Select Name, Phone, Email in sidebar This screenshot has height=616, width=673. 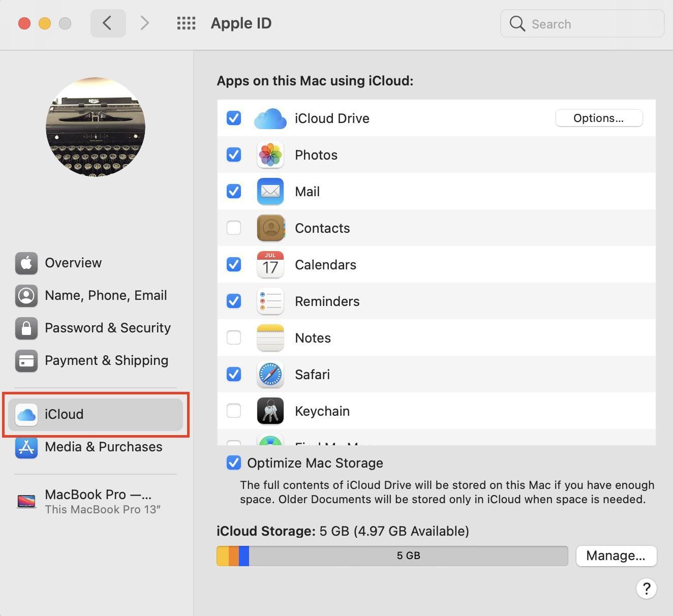click(x=96, y=296)
